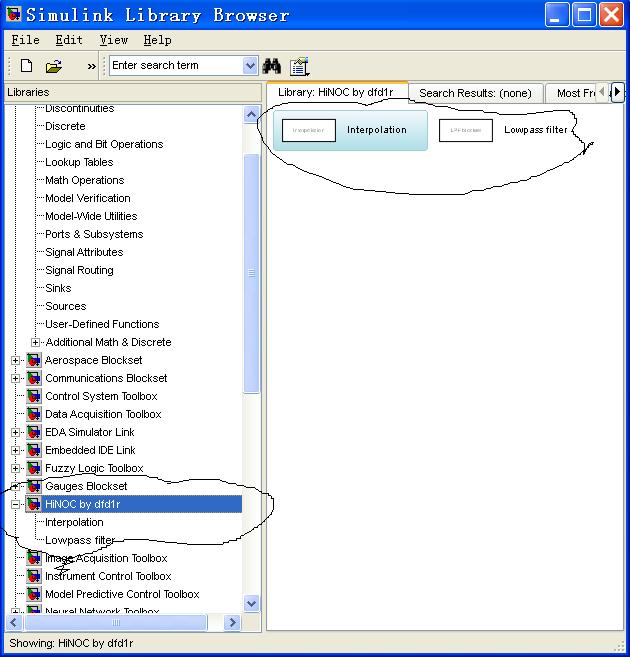
Task: Select Interpolation under HiNOC in tree
Action: [x=74, y=522]
